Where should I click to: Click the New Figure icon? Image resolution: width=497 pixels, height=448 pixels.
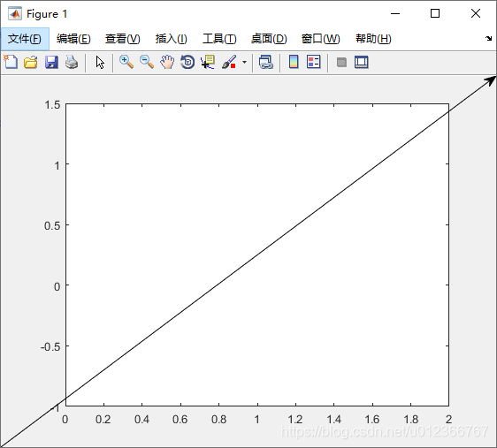(x=11, y=62)
